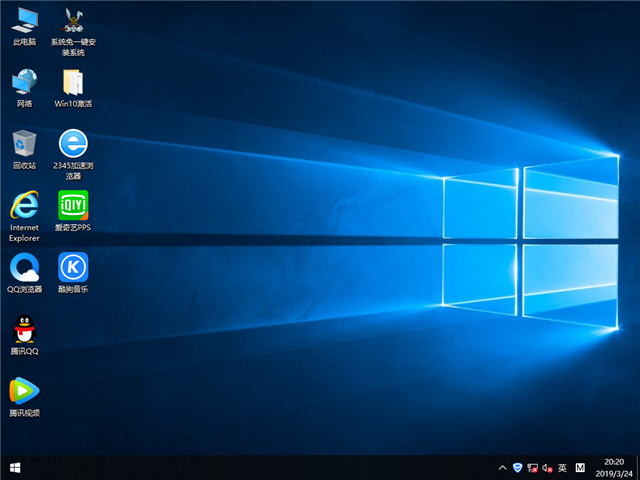Click the 酷狗音乐 (Kugou Music) icon

pos(73,267)
